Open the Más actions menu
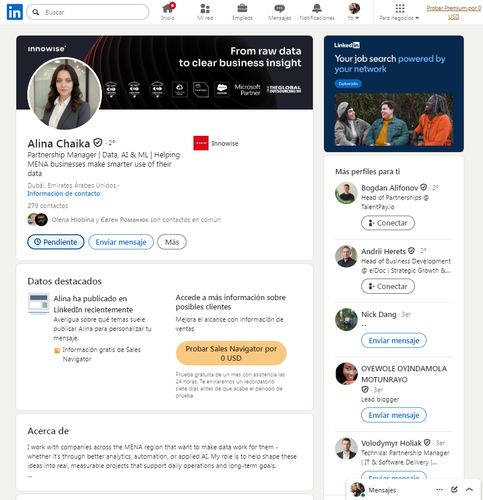Viewport: 483px width, 500px height. (x=172, y=242)
